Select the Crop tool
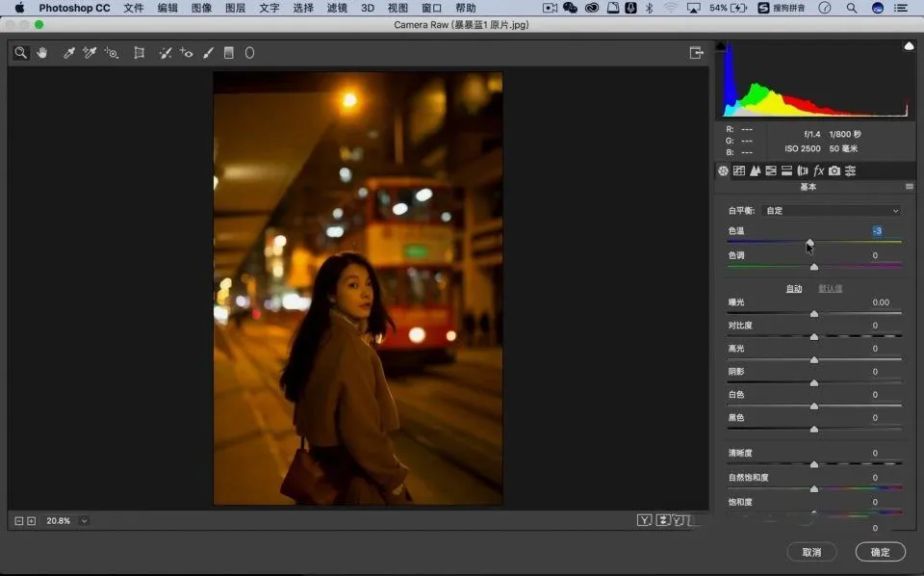The height and width of the screenshot is (576, 924). coord(140,53)
